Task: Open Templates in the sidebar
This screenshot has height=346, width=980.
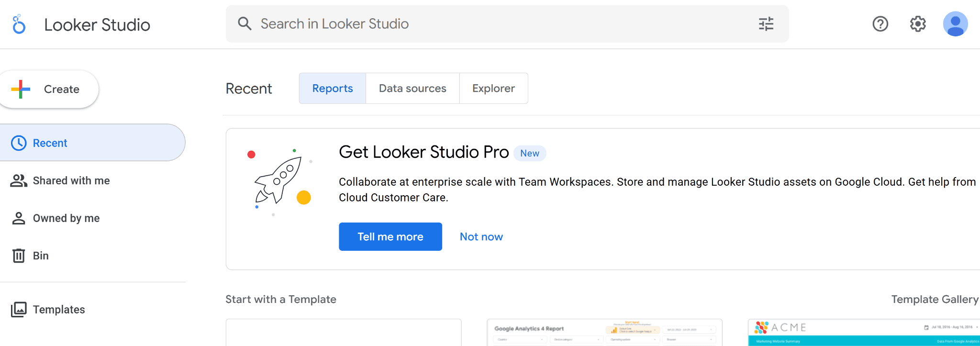Action: coord(92,310)
